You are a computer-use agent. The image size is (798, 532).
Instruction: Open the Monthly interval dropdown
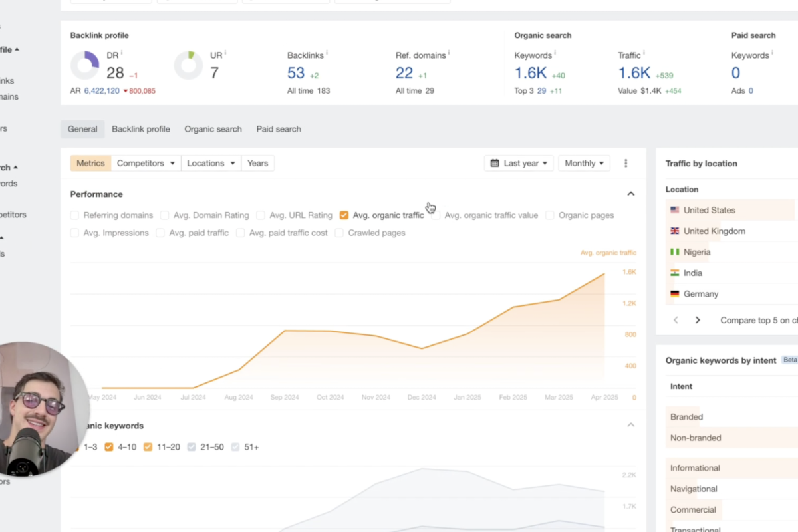584,163
